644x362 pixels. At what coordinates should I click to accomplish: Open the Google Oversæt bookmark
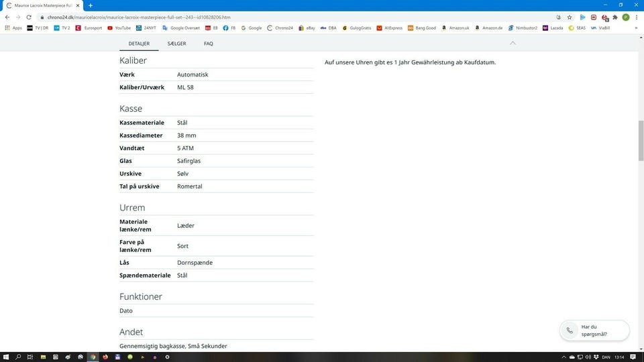[181, 28]
